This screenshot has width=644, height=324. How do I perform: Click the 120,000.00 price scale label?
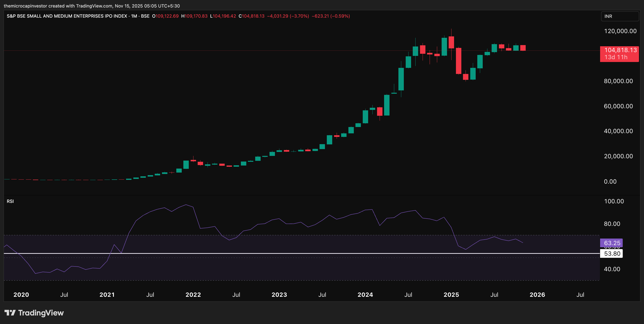click(x=620, y=31)
